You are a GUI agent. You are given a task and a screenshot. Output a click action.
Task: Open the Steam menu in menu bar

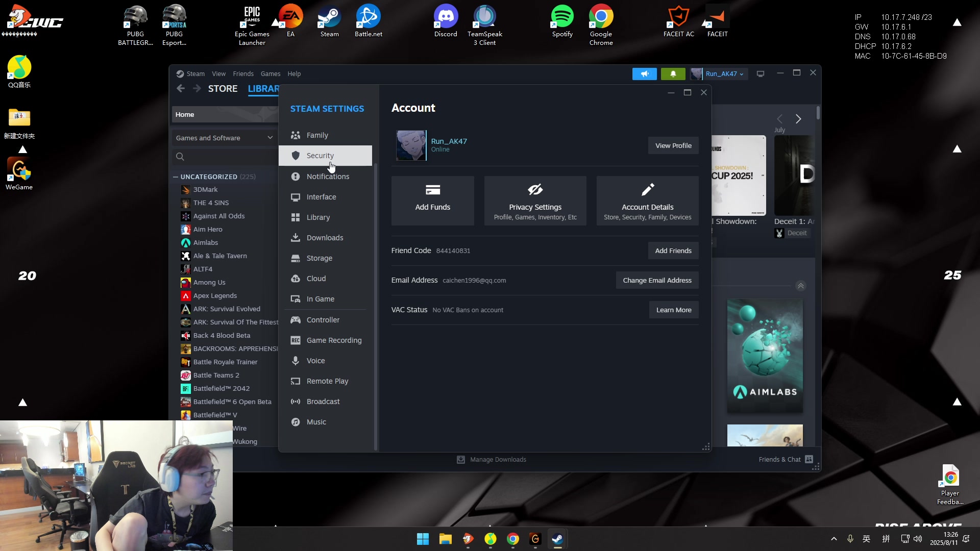tap(195, 74)
